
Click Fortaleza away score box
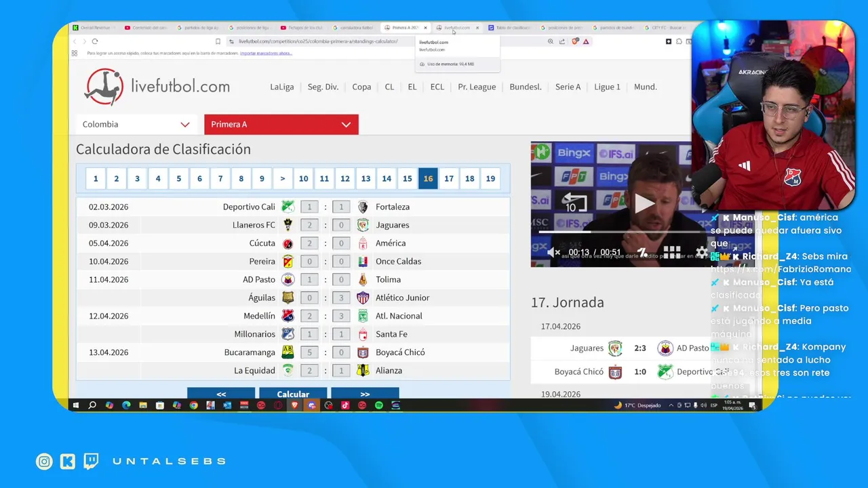click(341, 207)
